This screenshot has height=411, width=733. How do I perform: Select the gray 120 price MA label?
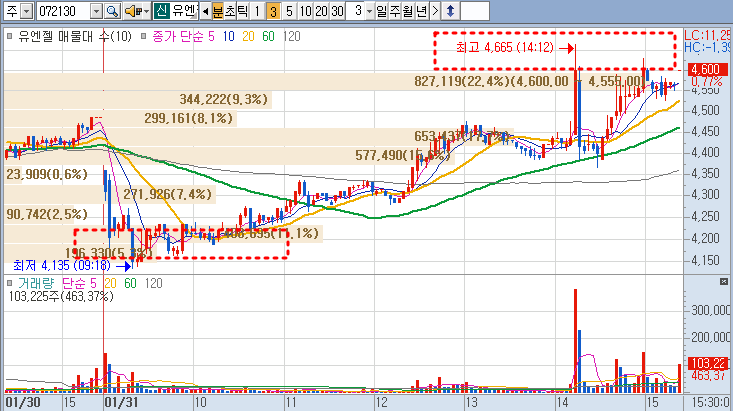[292, 36]
